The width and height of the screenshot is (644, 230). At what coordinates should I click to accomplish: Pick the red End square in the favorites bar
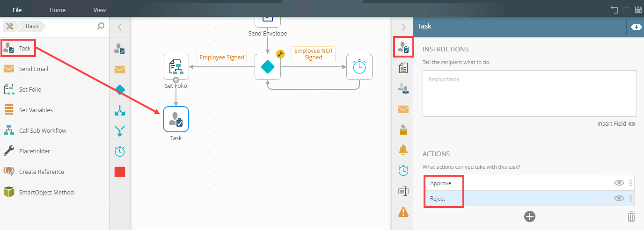pos(120,172)
